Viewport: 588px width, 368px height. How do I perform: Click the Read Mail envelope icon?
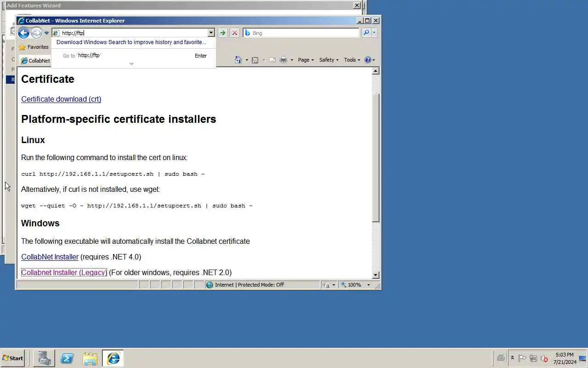[x=272, y=60]
